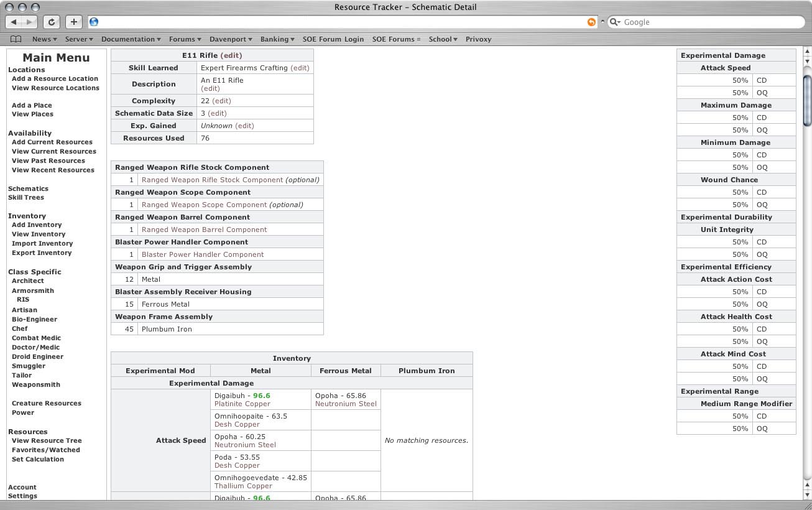Viewport: 812px width, 510px height.
Task: Select Schematics in the Main Menu
Action: (x=28, y=188)
